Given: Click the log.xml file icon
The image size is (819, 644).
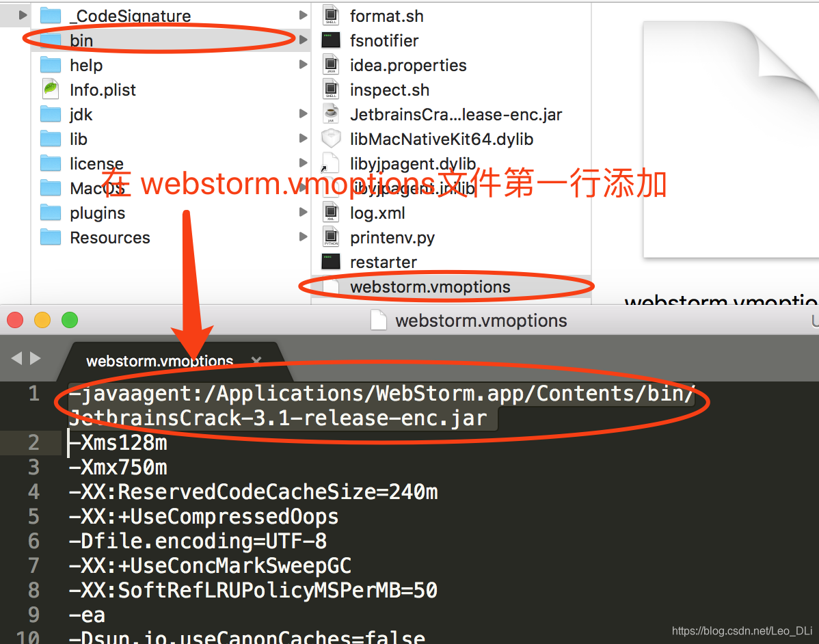Looking at the screenshot, I should [x=331, y=213].
